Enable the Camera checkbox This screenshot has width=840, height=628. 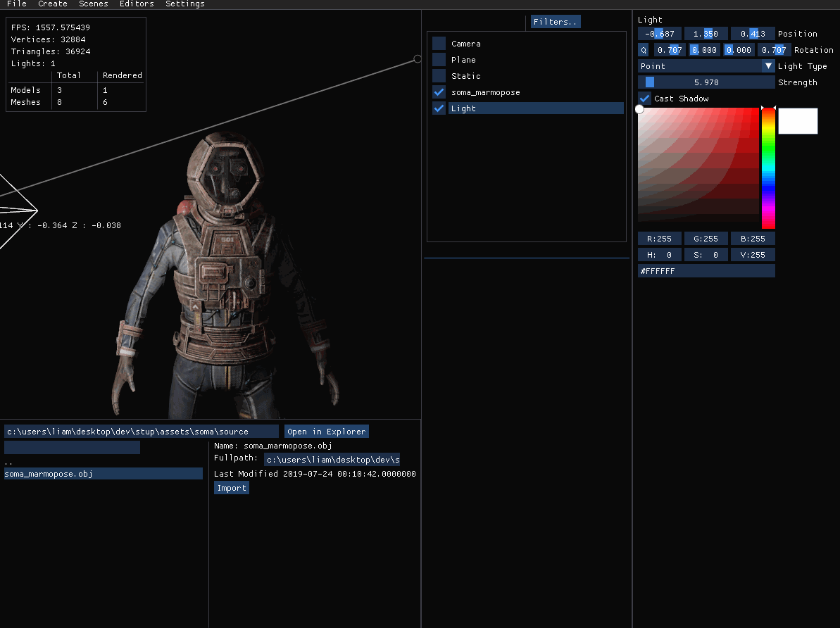point(439,44)
